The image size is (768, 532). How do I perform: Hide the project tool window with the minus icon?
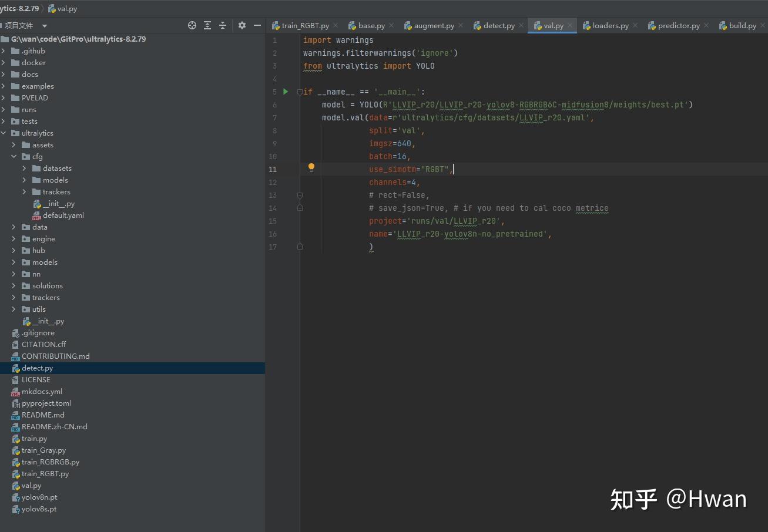pyautogui.click(x=257, y=25)
